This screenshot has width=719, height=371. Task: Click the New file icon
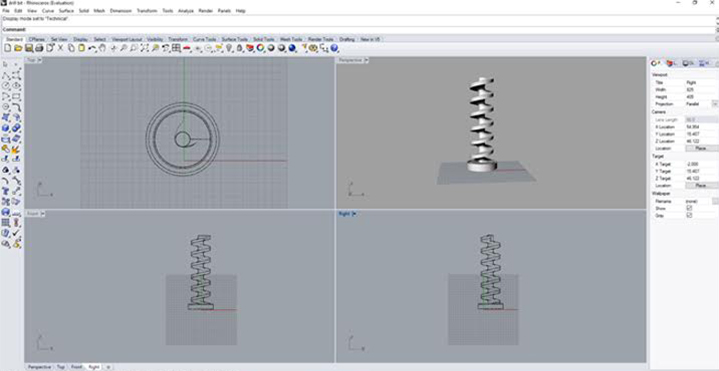(8, 48)
